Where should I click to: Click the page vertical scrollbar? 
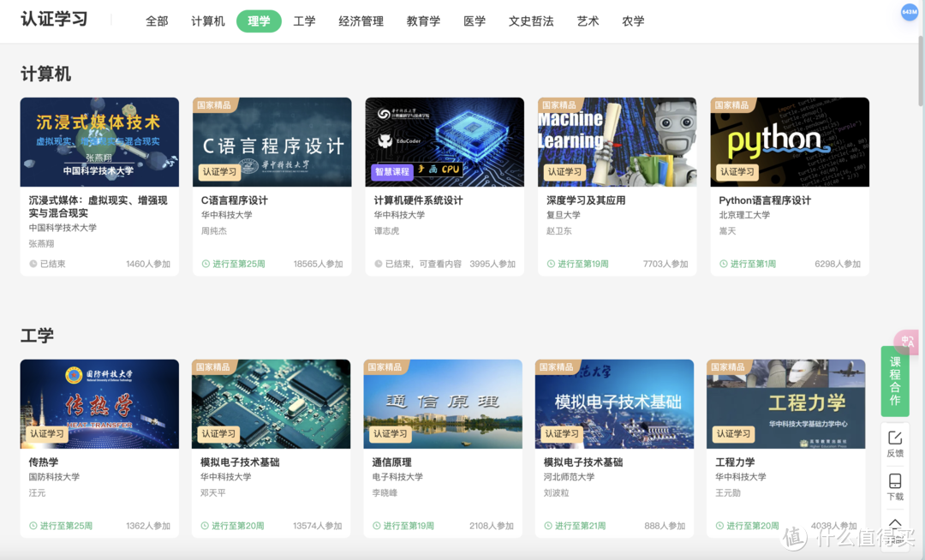922,71
